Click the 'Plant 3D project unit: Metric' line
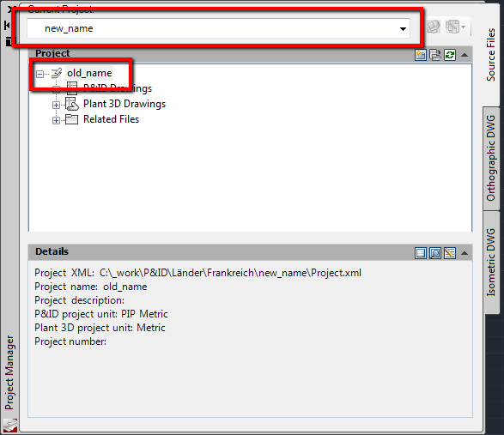This screenshot has height=435, width=504. pyautogui.click(x=100, y=328)
